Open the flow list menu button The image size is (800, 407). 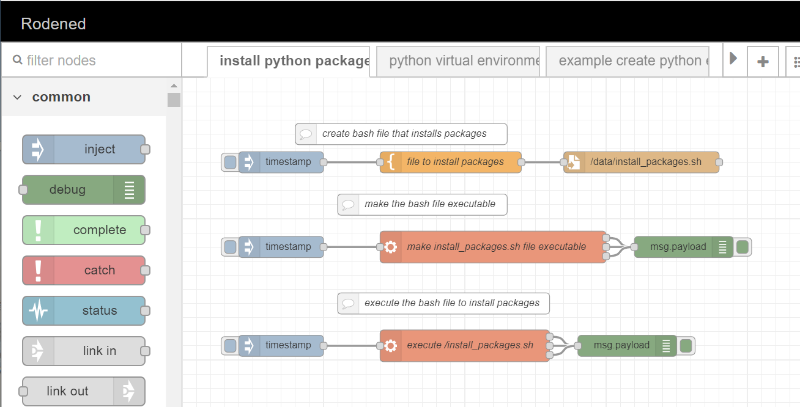click(795, 62)
